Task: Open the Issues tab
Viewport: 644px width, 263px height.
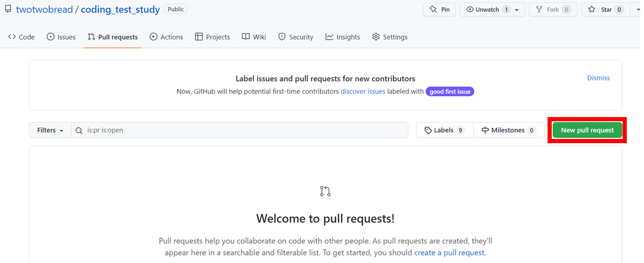Action: [61, 37]
